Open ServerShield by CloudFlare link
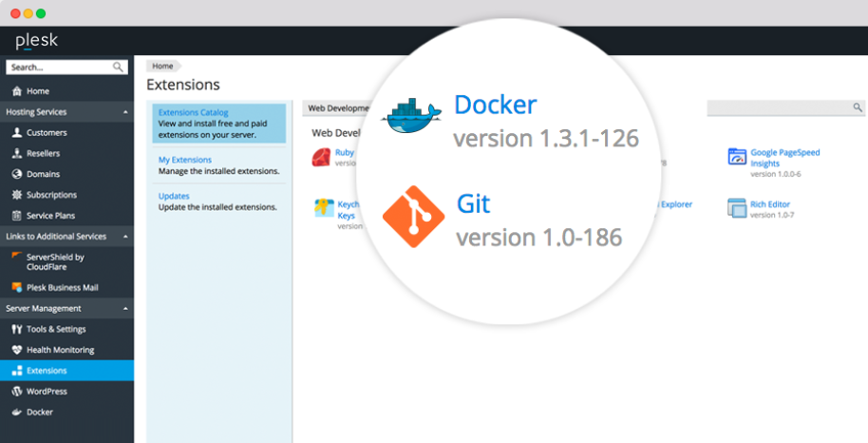The height and width of the screenshot is (443, 868). pos(55,261)
